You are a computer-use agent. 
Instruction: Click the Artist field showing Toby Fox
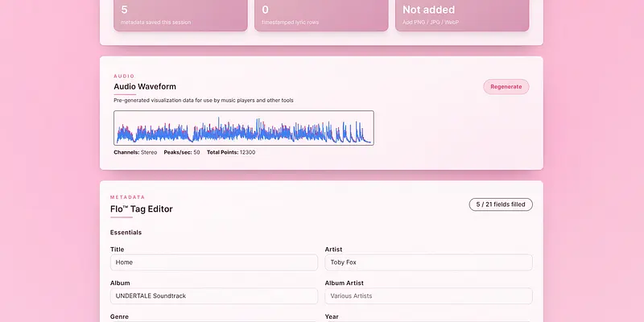coord(428,262)
